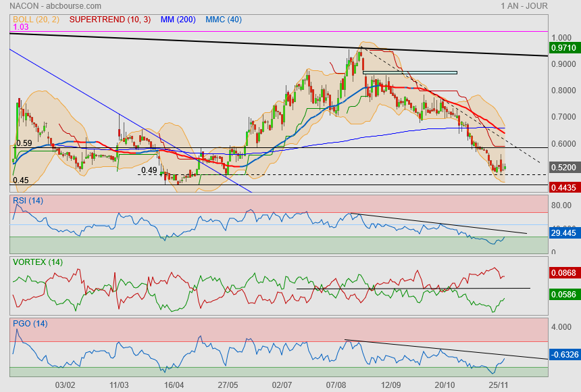Click the -0.6326 PGO value tag
The height and width of the screenshot is (392, 581).
pyautogui.click(x=563, y=353)
